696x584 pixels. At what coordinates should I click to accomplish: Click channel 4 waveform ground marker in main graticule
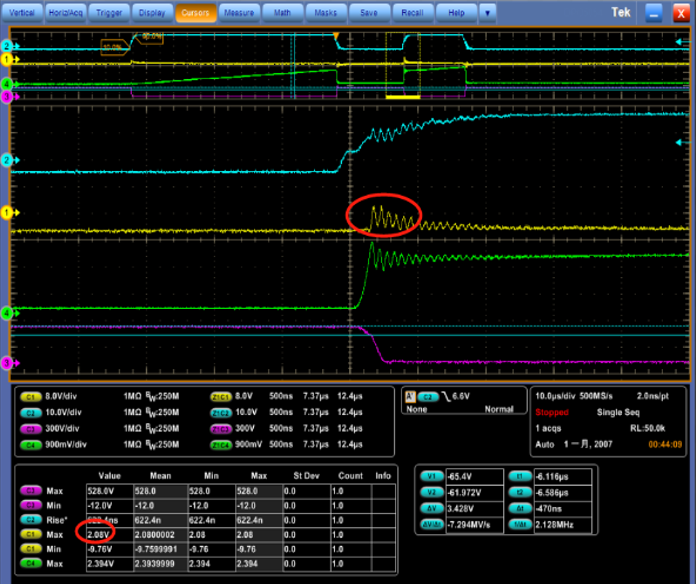(x=6, y=313)
